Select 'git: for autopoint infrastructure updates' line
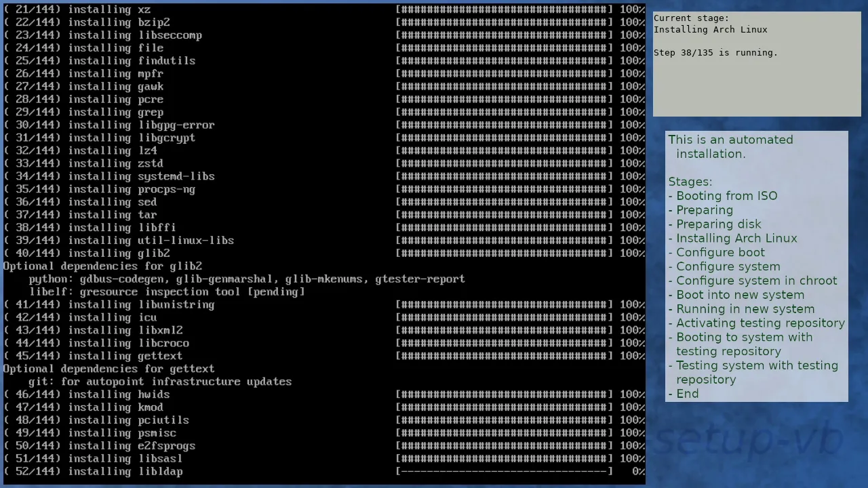Image resolution: width=868 pixels, height=488 pixels. (160, 382)
